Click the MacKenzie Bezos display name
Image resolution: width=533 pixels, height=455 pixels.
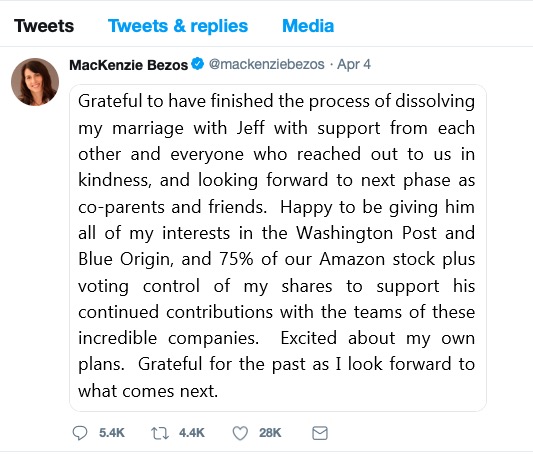tap(128, 65)
